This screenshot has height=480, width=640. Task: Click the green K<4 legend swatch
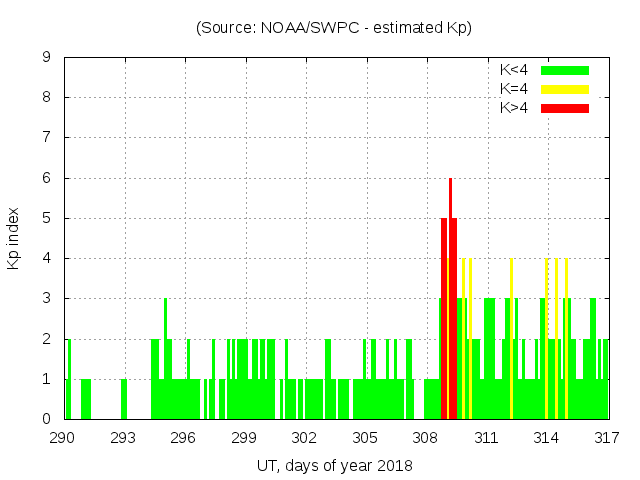(565, 70)
